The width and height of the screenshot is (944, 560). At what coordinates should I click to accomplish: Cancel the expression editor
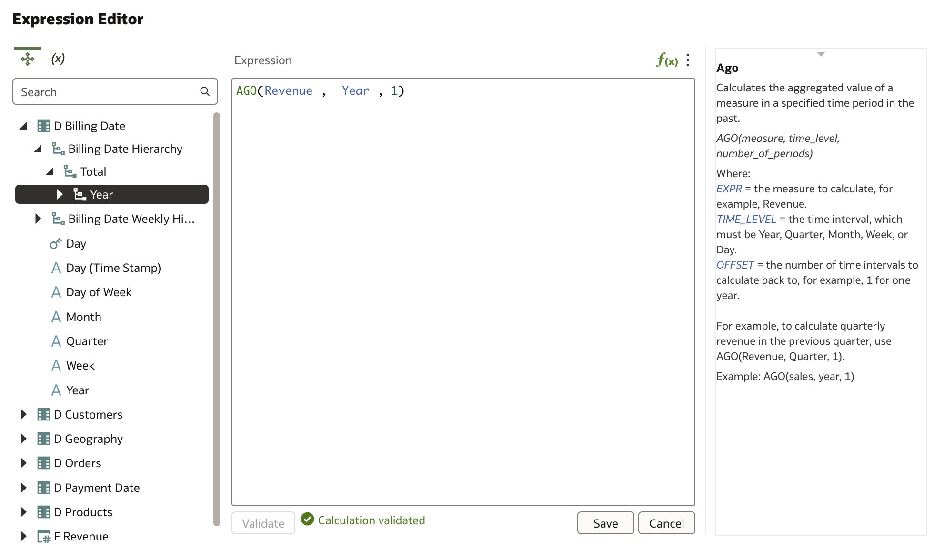tap(666, 523)
